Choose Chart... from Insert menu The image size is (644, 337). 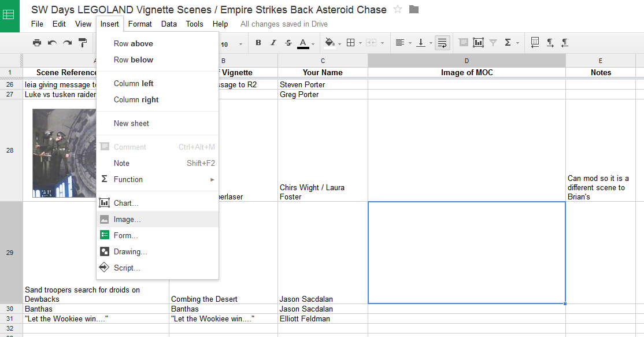[157, 203]
